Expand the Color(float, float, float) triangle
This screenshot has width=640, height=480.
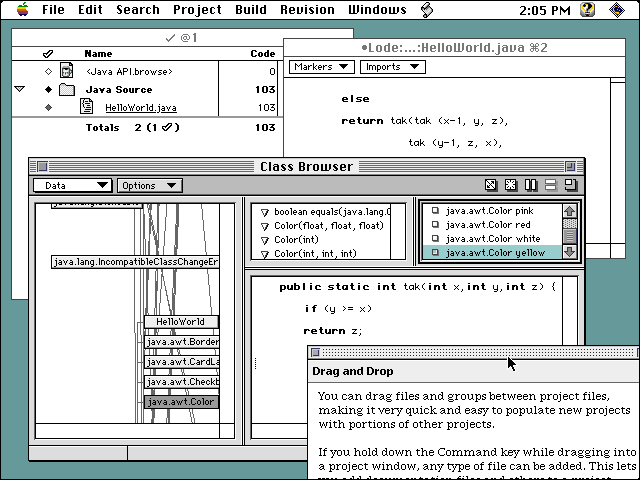pyautogui.click(x=264, y=226)
